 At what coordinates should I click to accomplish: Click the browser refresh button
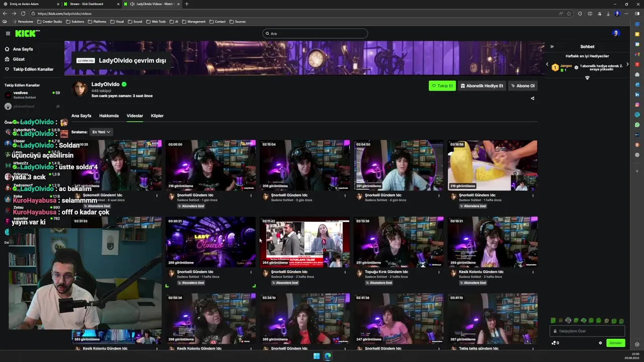click(22, 14)
